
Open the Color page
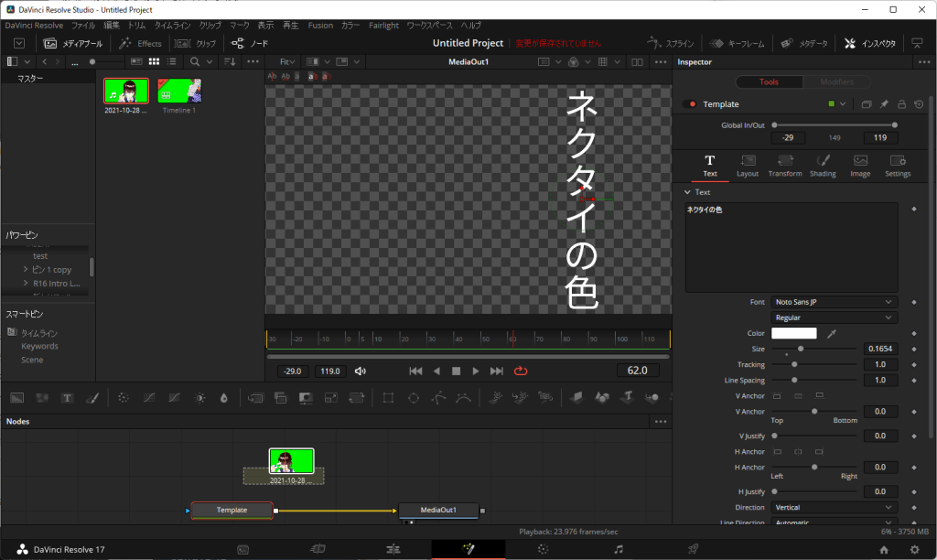[x=543, y=549]
